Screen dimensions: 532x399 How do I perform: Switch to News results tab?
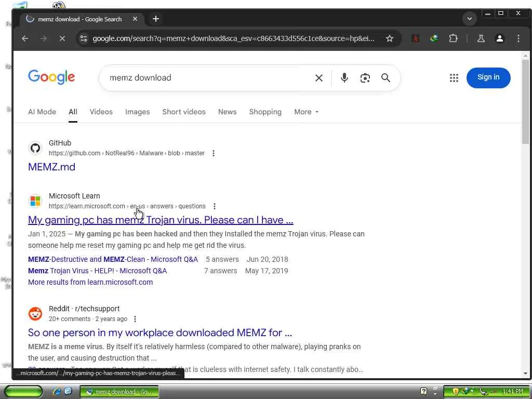[x=228, y=112]
